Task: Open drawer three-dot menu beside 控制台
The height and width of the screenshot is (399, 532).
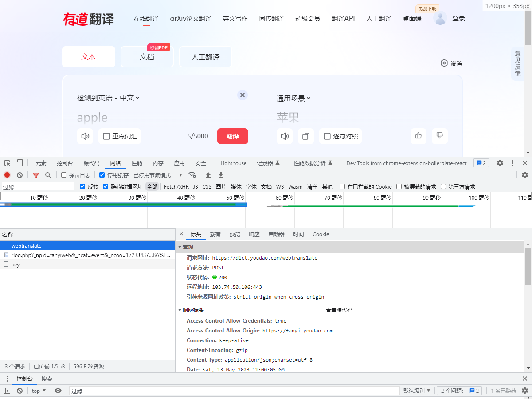Action: coord(7,379)
